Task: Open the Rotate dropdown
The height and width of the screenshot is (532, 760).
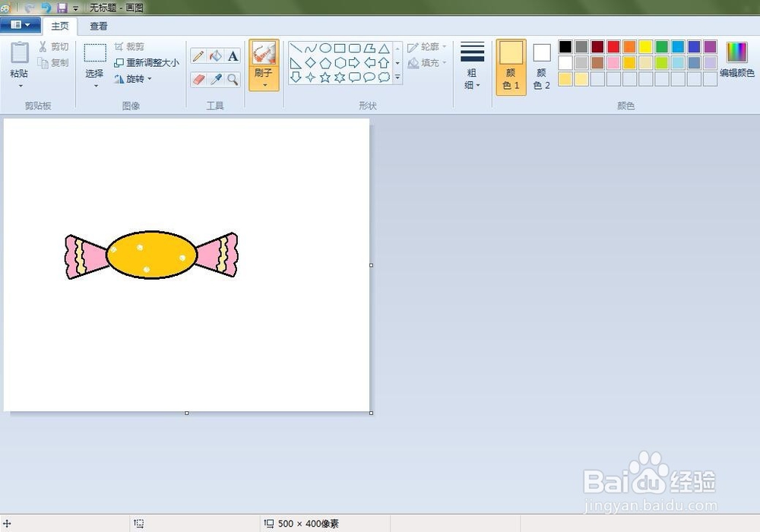Action: click(x=133, y=78)
